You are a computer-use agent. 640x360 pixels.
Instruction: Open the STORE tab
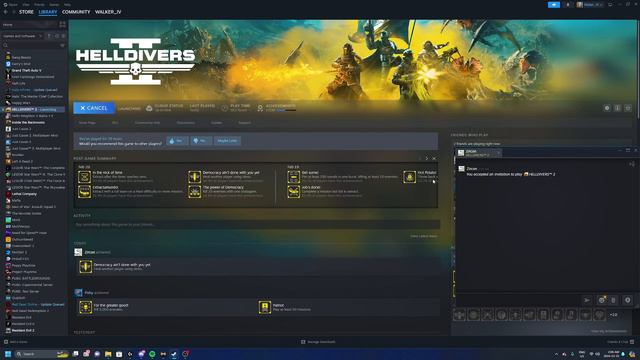pyautogui.click(x=26, y=12)
